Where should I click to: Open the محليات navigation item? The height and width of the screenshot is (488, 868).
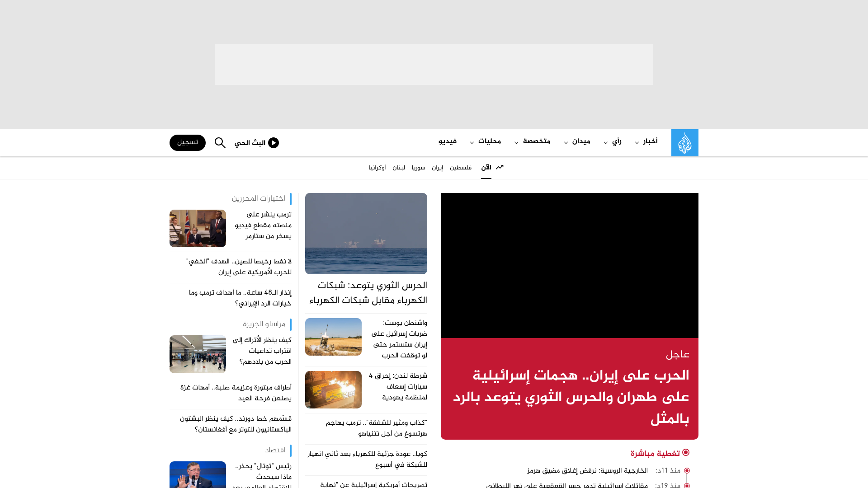click(490, 142)
